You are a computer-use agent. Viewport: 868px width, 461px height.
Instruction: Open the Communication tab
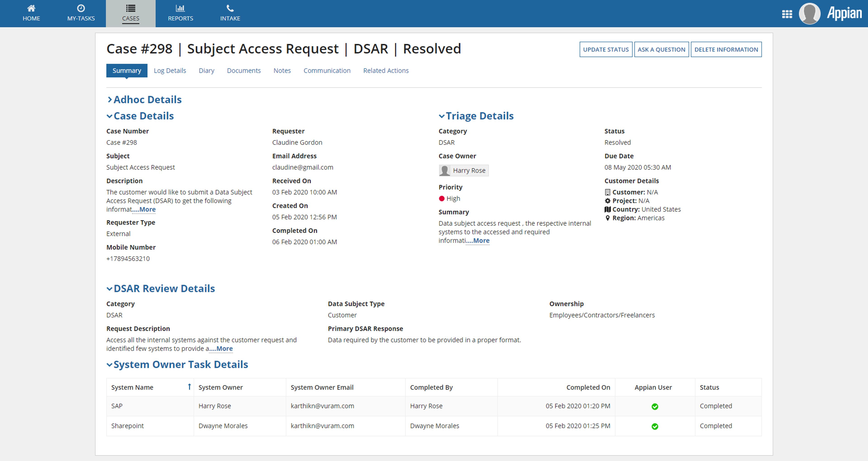click(x=327, y=71)
